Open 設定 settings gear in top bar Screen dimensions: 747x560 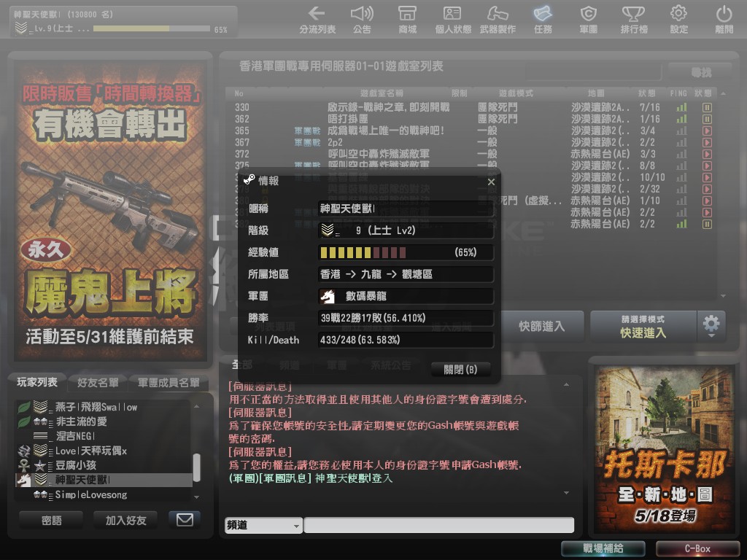coord(679,20)
